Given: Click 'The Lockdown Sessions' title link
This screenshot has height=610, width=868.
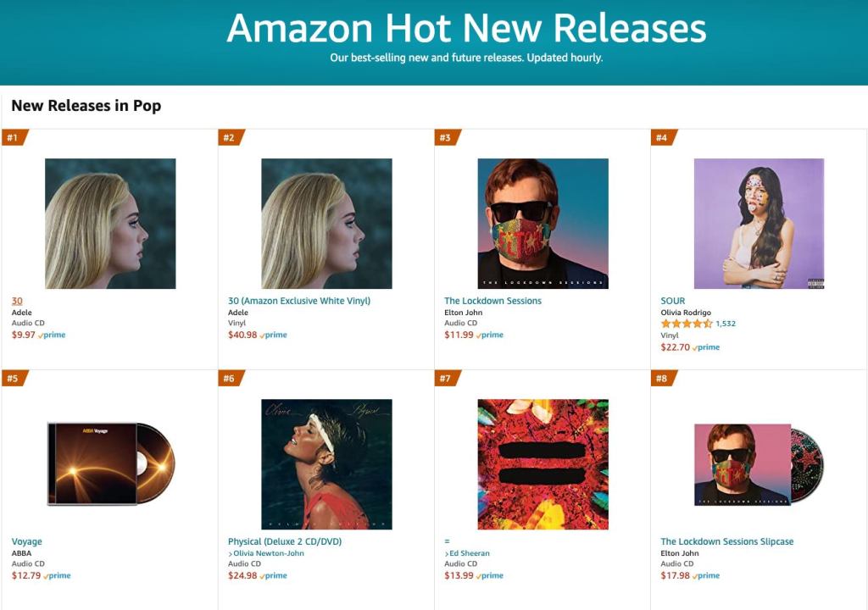Looking at the screenshot, I should [492, 301].
